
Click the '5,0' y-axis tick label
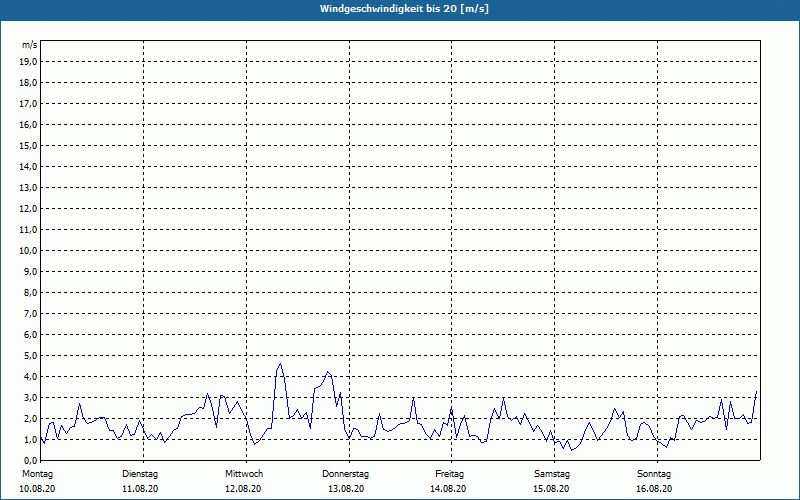tap(29, 355)
